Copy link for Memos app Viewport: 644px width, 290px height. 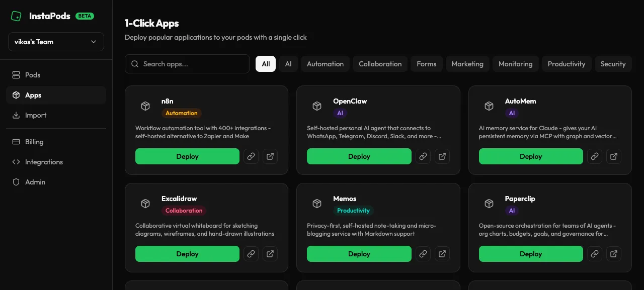423,254
